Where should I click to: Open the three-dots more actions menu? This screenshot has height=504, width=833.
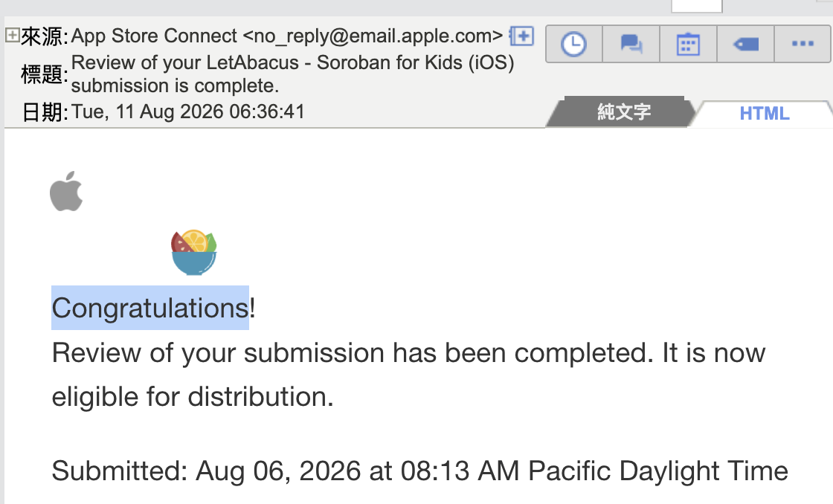803,44
